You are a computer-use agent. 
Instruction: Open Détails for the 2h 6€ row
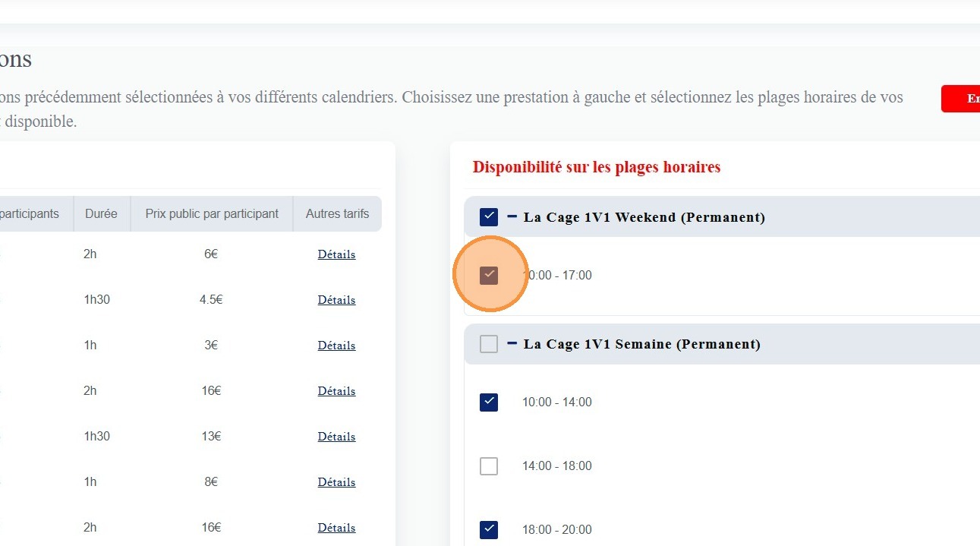pyautogui.click(x=336, y=254)
